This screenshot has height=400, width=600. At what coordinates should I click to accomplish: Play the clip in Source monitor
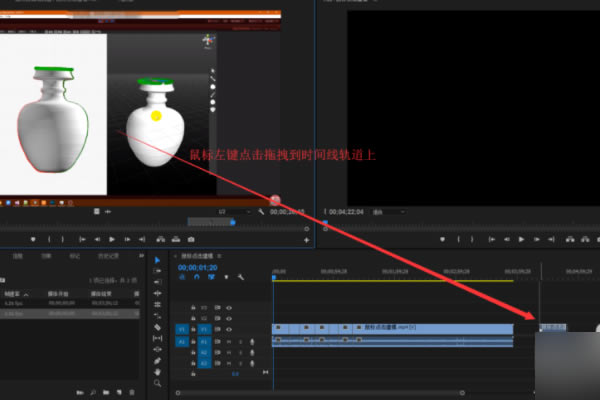[x=111, y=240]
